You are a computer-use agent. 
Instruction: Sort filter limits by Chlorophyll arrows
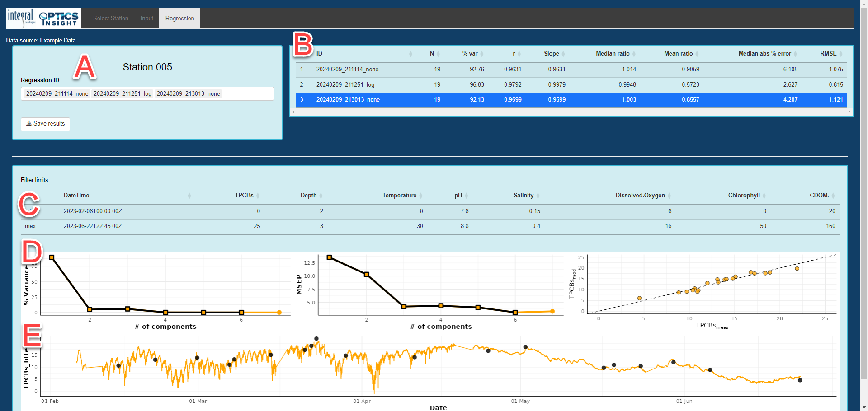[x=764, y=196]
